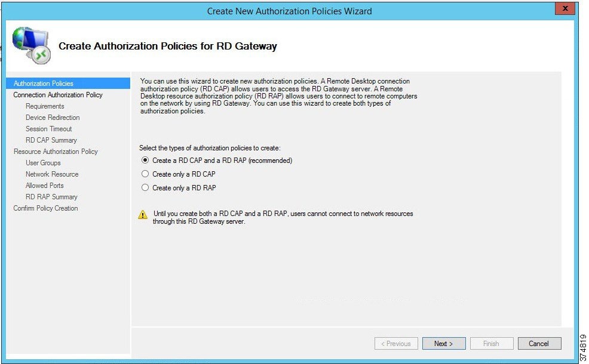
Task: Open the Device Redirection step
Action: point(53,118)
